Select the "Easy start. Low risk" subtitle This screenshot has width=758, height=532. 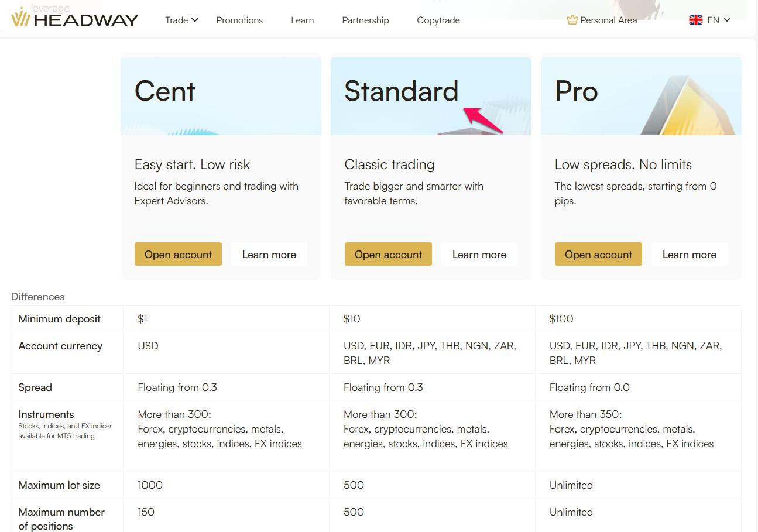[192, 164]
